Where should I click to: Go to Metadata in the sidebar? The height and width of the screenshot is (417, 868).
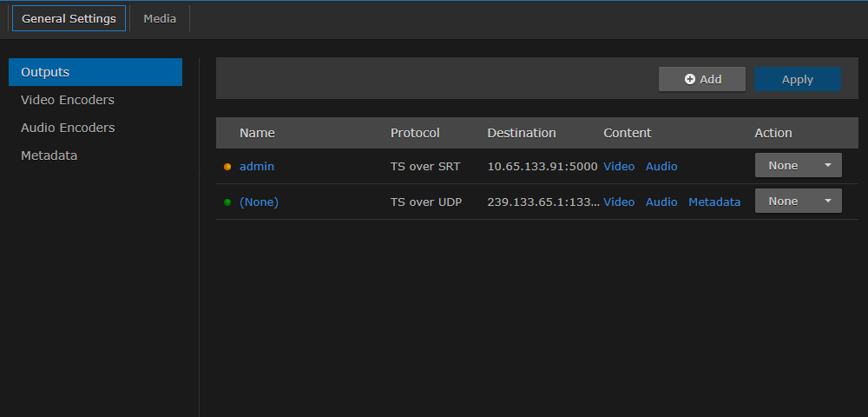[49, 156]
